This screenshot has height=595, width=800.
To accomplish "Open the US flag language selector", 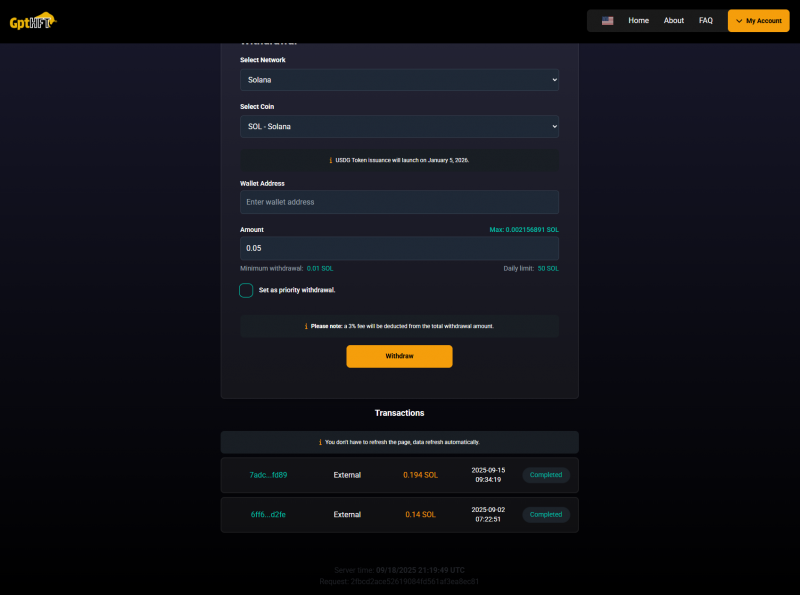I will click(x=607, y=21).
